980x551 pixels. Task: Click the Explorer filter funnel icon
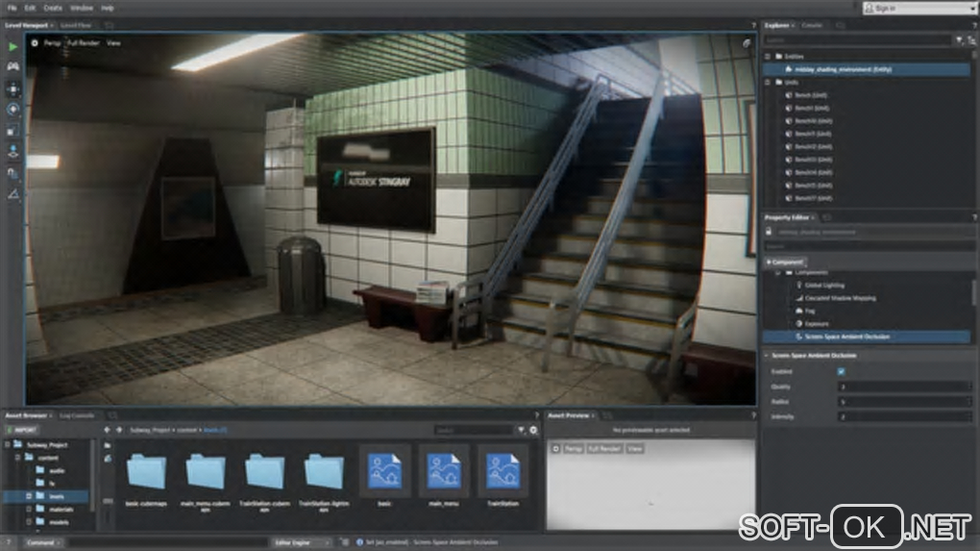[x=958, y=40]
